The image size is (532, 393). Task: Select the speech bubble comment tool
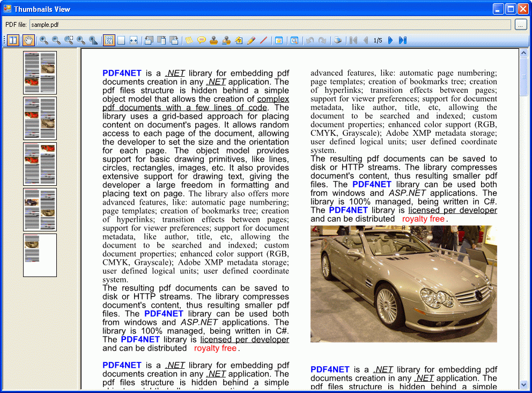pyautogui.click(x=201, y=40)
